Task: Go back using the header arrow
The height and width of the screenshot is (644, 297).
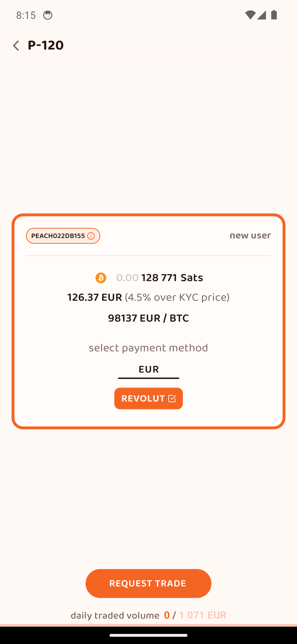Action: 16,46
